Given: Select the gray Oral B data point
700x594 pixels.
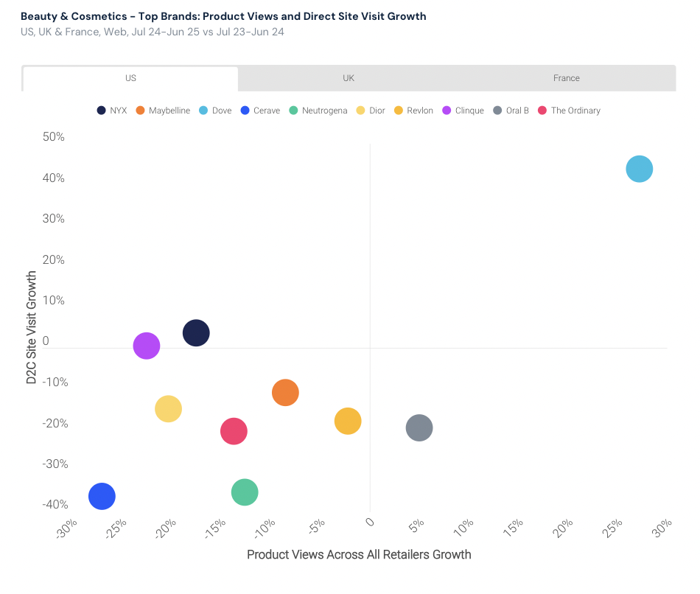Looking at the screenshot, I should (419, 427).
